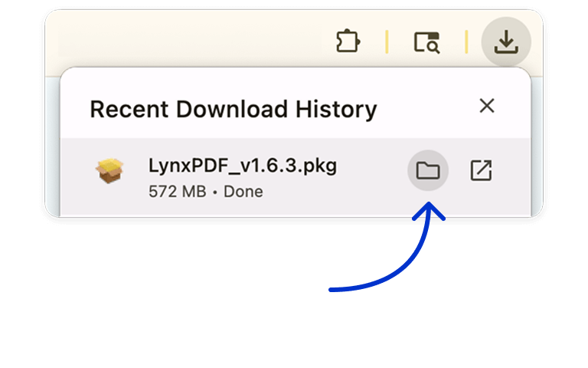Click the "572 MB • Done" details line

[205, 192]
